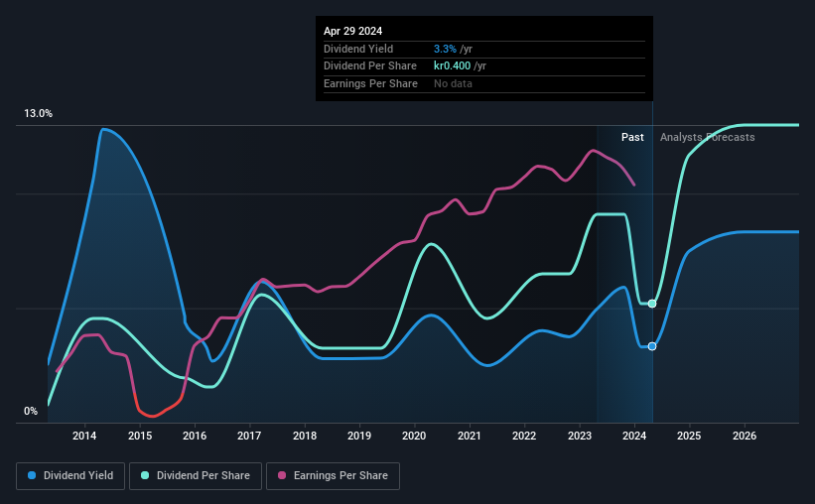Select the teal data point marker on chart
The width and height of the screenshot is (815, 504).
(x=652, y=304)
